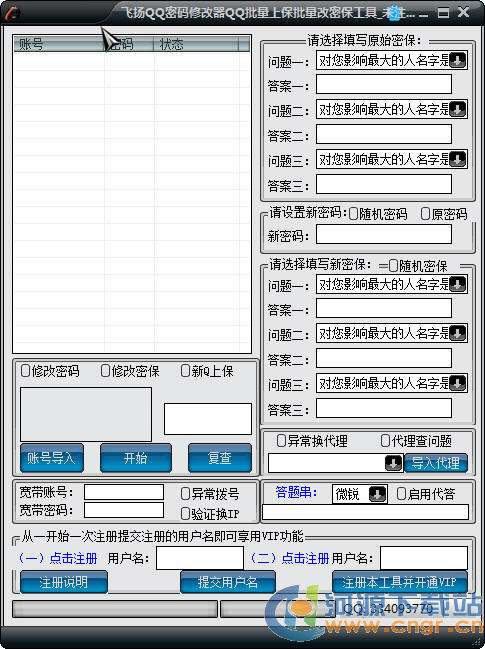Image resolution: width=485 pixels, height=649 pixels.
Task: Follow the second (二) 点击注册 link
Action: pyautogui.click(x=290, y=558)
